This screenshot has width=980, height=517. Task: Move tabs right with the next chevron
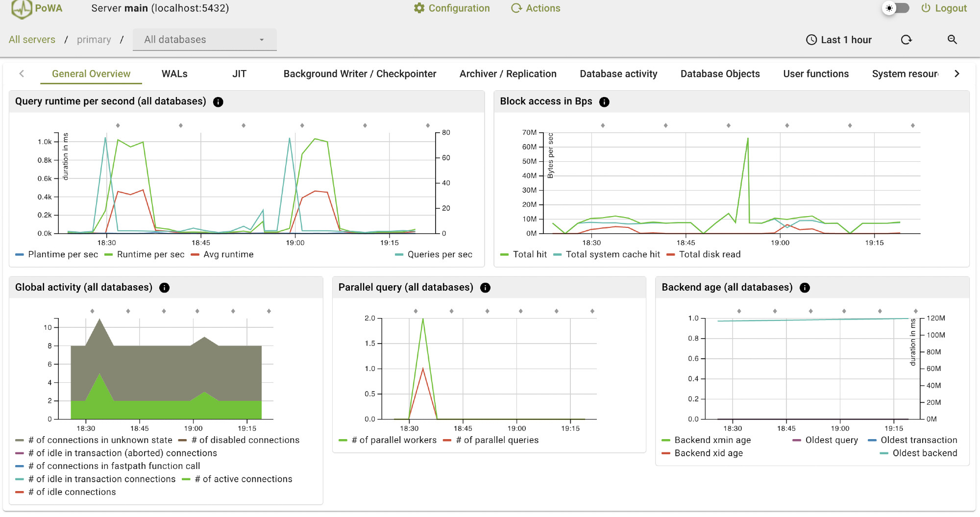957,74
